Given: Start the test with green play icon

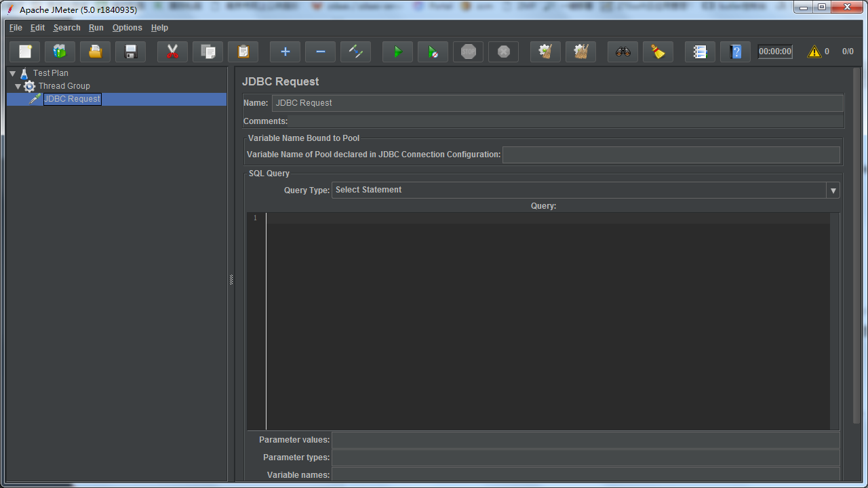Looking at the screenshot, I should [398, 52].
